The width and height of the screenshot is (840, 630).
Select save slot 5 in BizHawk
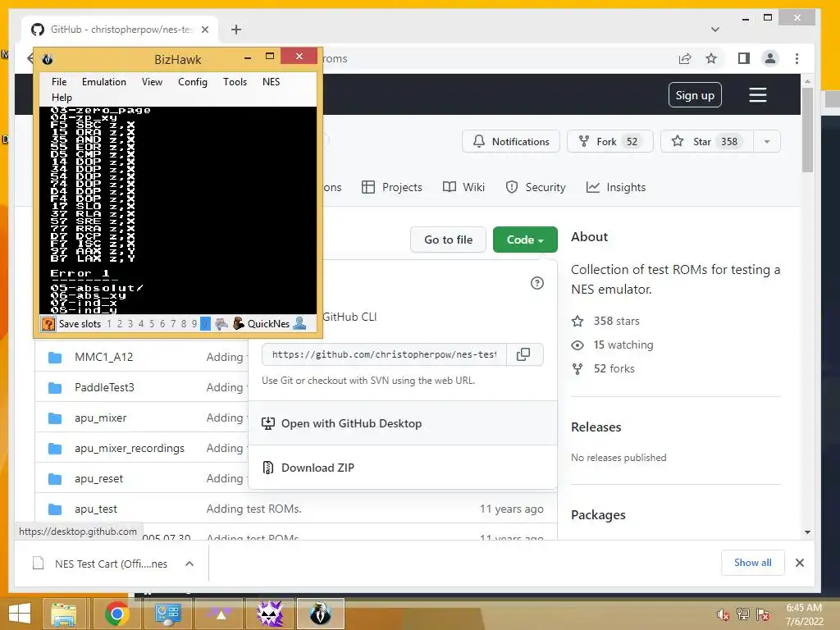[152, 323]
